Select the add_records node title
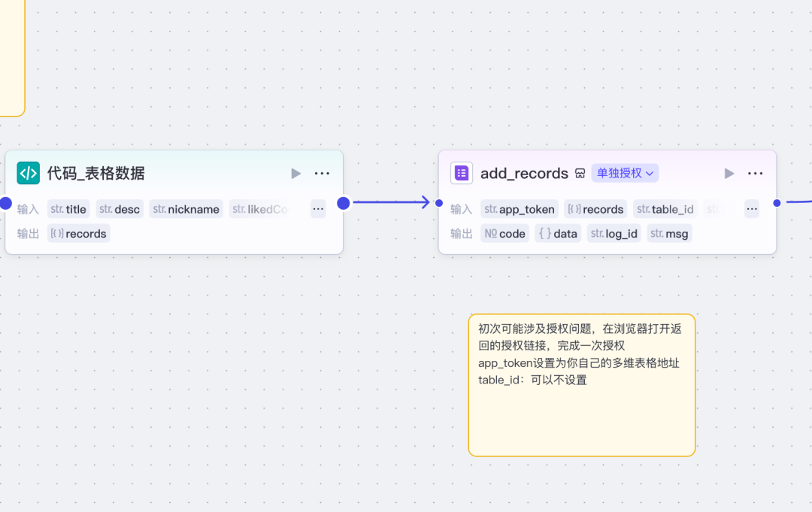The width and height of the screenshot is (812, 512). point(524,174)
